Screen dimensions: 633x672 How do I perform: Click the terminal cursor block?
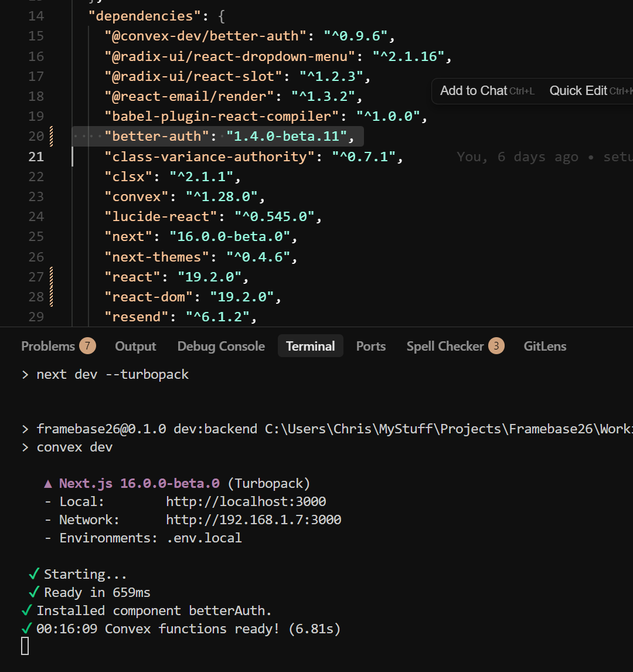25,646
